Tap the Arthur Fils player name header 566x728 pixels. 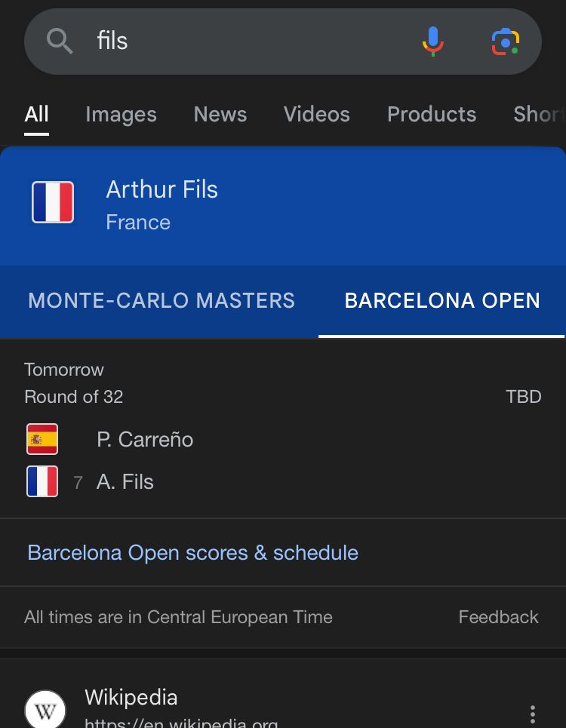pyautogui.click(x=161, y=189)
